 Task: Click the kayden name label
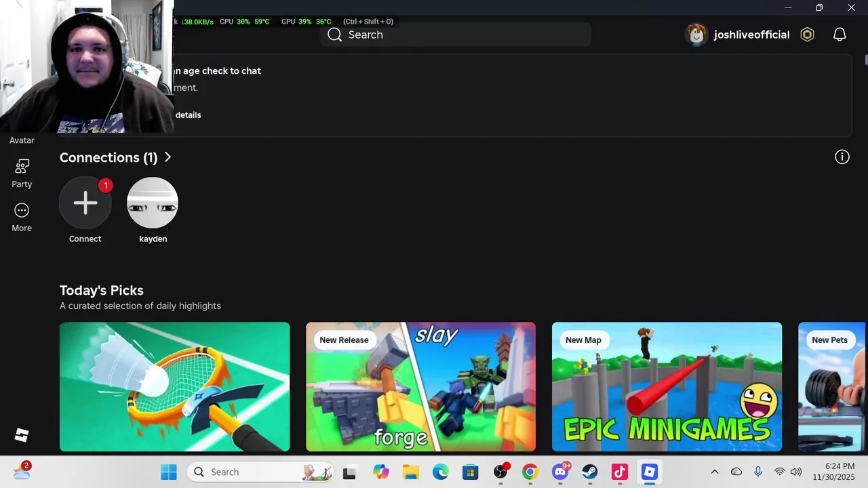click(x=153, y=239)
